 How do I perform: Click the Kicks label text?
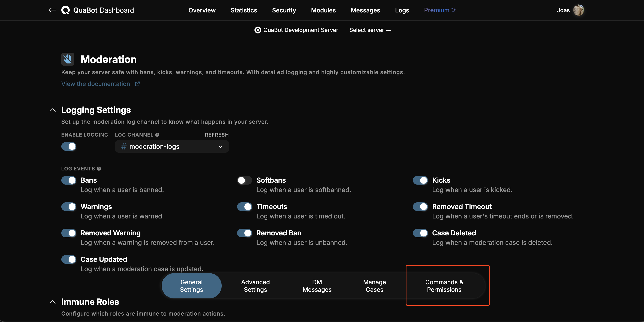[441, 180]
